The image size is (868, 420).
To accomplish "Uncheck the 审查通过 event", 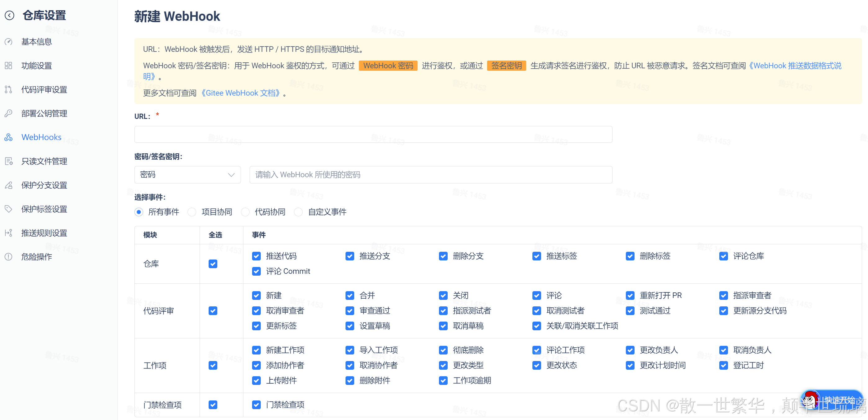I will 350,311.
